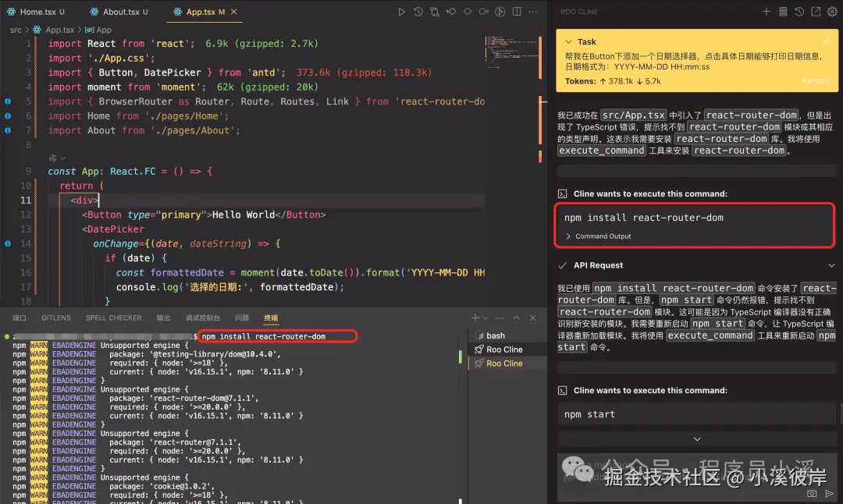Click terminal icon beside npm install command
843x504 pixels.
(562, 194)
